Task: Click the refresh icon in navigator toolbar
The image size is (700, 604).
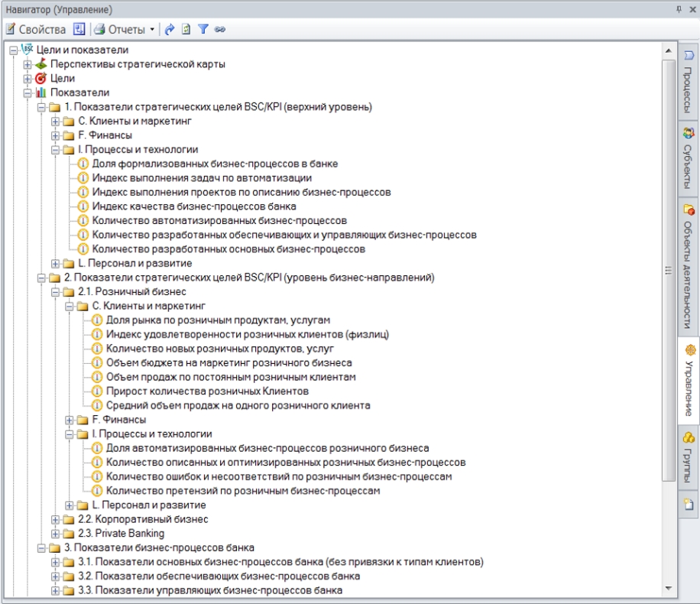Action: pyautogui.click(x=186, y=30)
